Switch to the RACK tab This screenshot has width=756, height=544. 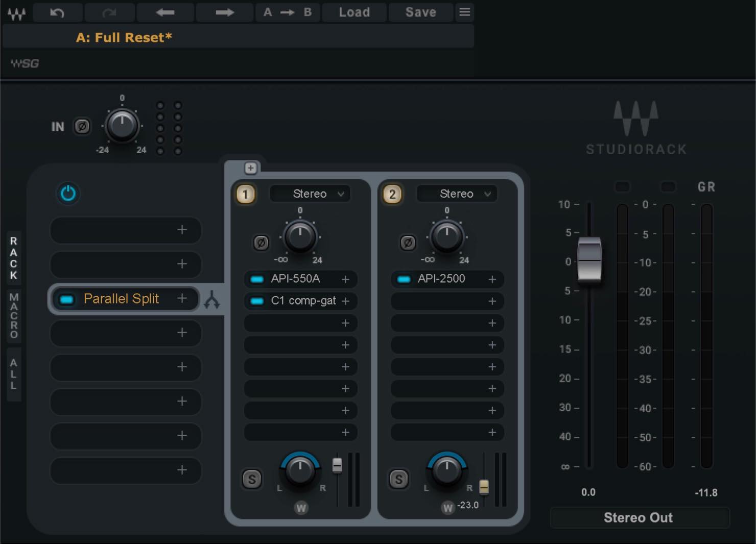14,258
